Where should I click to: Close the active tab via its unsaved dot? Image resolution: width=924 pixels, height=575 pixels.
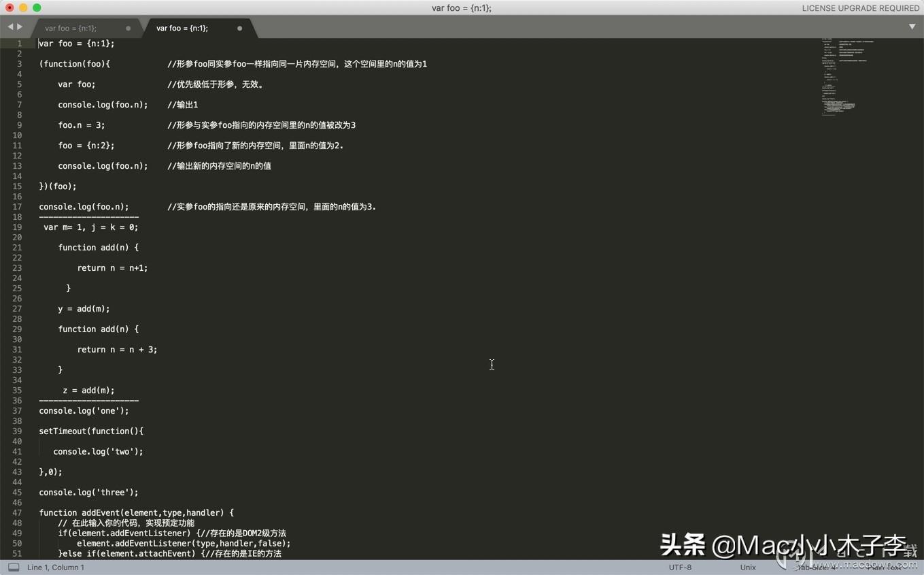(239, 29)
